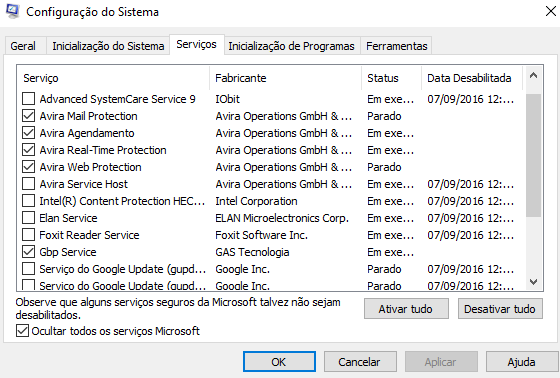Click the services list scrollbar thumb
The image size is (560, 378).
pos(534,155)
